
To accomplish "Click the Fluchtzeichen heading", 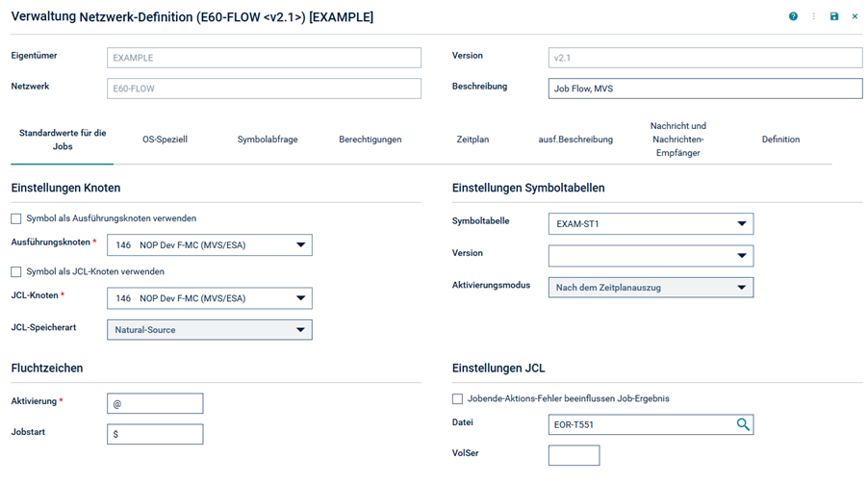I will (x=47, y=368).
